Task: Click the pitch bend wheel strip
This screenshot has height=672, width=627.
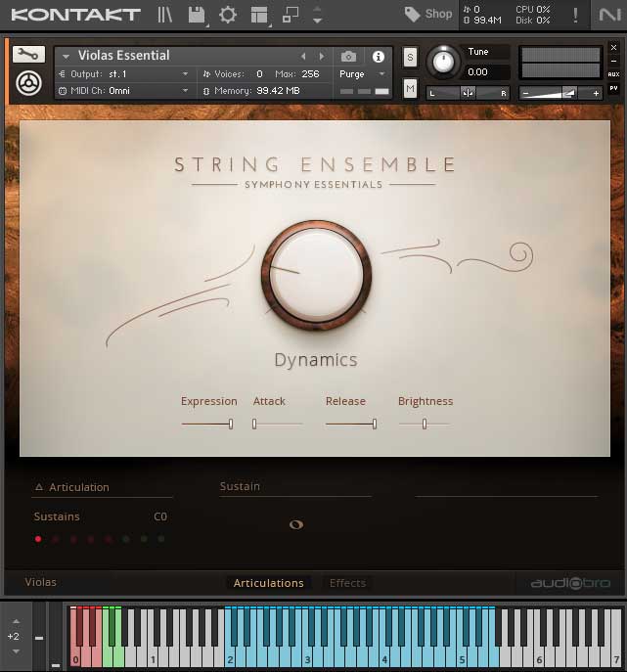Action: pos(39,636)
